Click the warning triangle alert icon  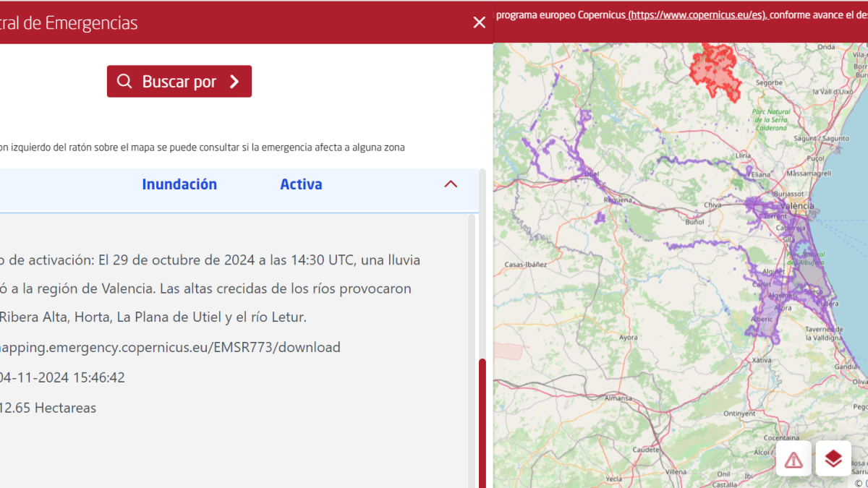pyautogui.click(x=793, y=459)
